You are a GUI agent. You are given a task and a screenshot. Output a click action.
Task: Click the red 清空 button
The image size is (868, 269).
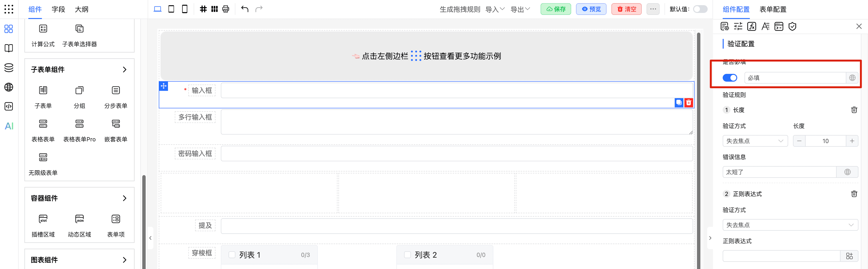click(x=626, y=9)
